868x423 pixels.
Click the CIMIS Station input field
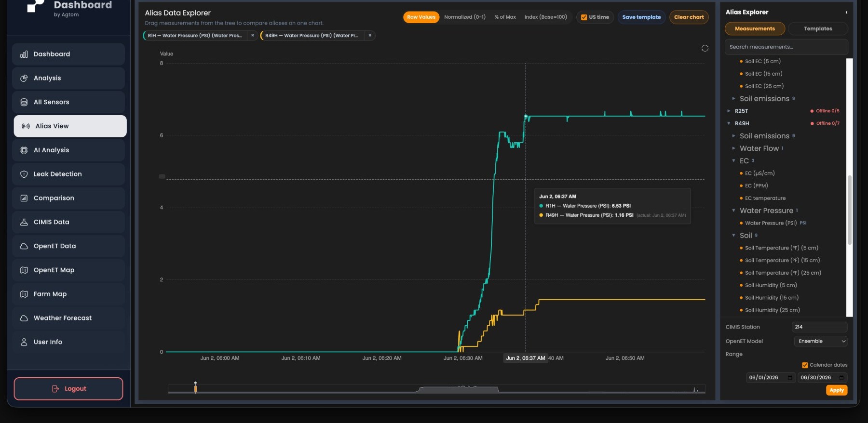tap(819, 327)
